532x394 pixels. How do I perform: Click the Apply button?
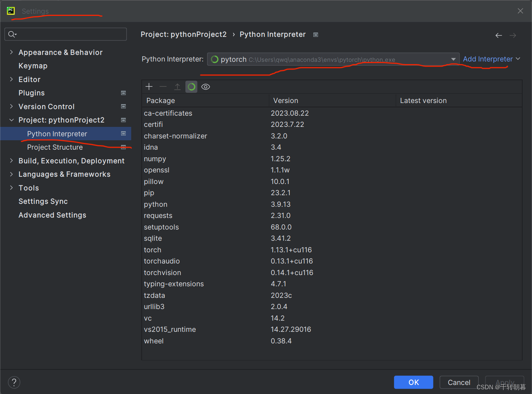505,382
